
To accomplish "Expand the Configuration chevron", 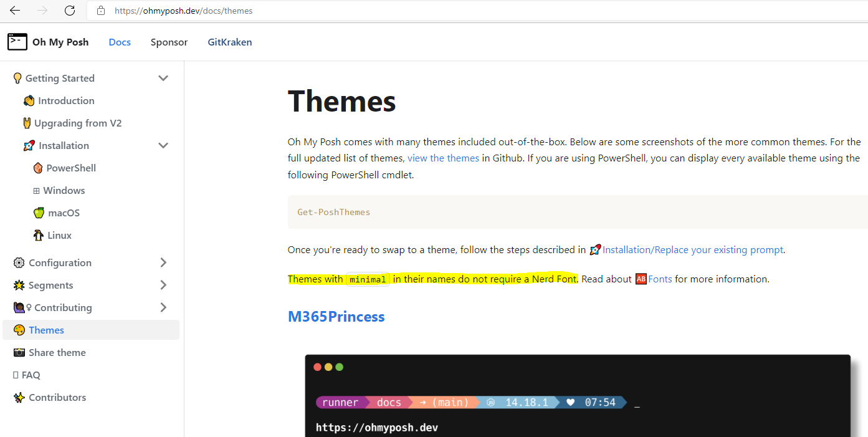I will pos(163,262).
